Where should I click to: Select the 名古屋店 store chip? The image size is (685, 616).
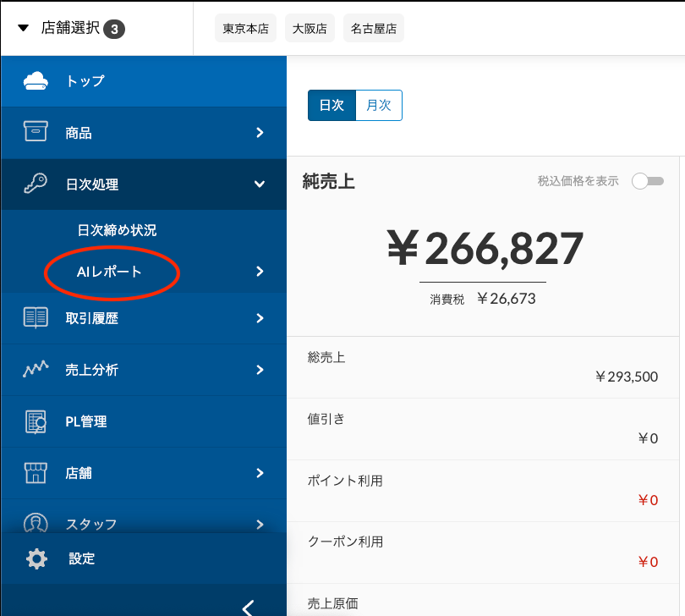coord(374,29)
